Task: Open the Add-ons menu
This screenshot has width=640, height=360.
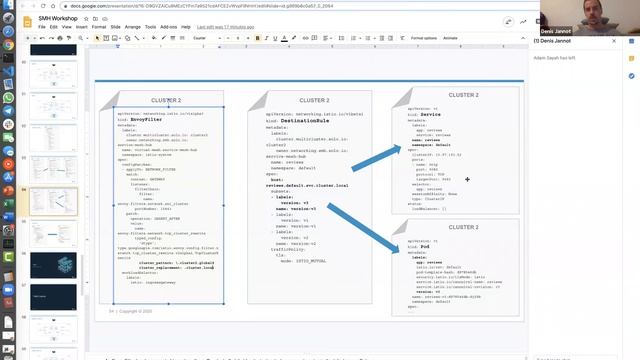Action: point(169,27)
